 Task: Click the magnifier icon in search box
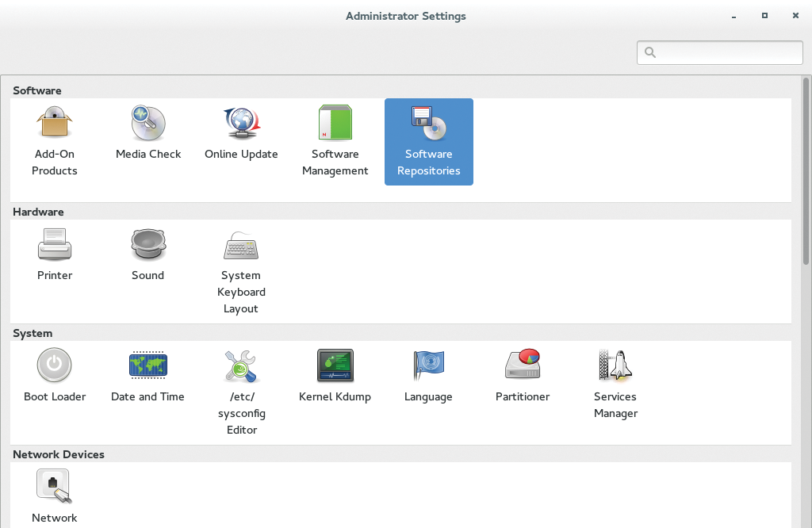pos(650,52)
